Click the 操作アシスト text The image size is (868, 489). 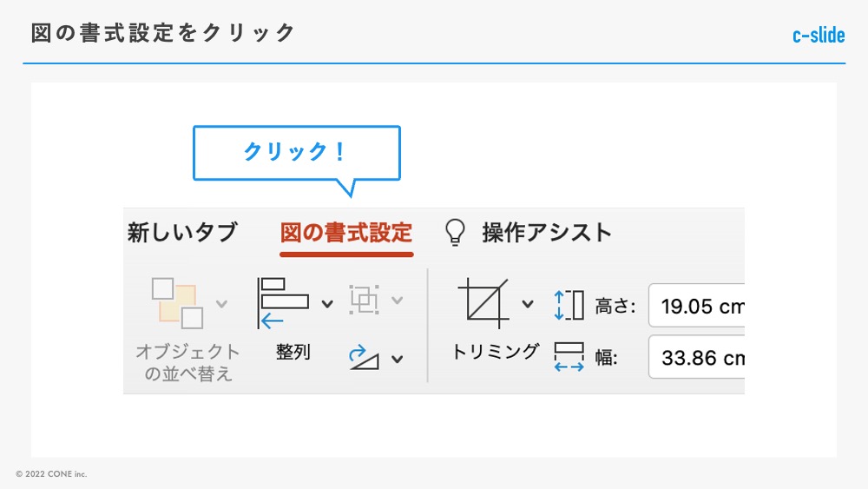547,233
